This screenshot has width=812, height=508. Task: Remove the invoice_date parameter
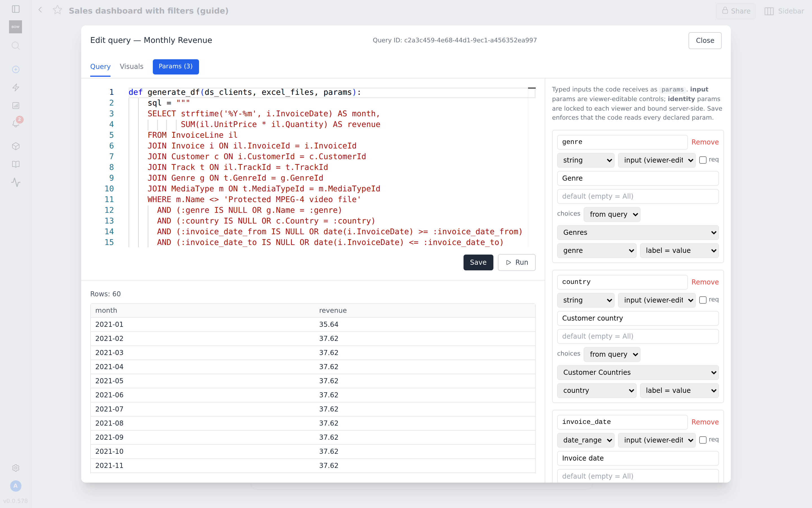click(x=705, y=422)
